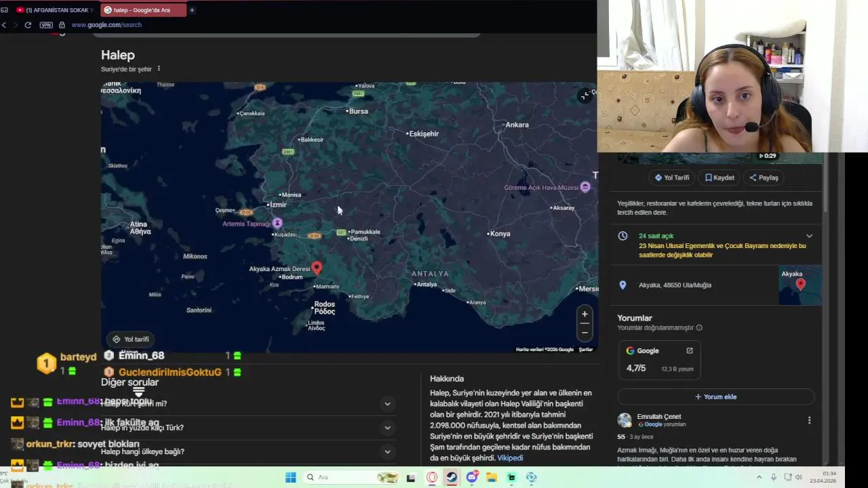Viewport: 868px width, 488px height.
Task: Click the Göreme Açık Hava Müzesi marker
Action: coord(585,187)
